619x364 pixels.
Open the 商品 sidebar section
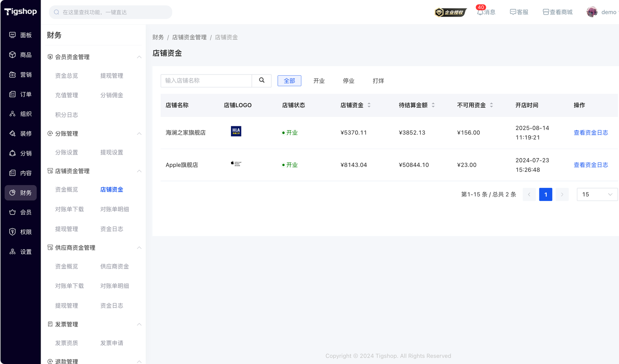[x=21, y=55]
